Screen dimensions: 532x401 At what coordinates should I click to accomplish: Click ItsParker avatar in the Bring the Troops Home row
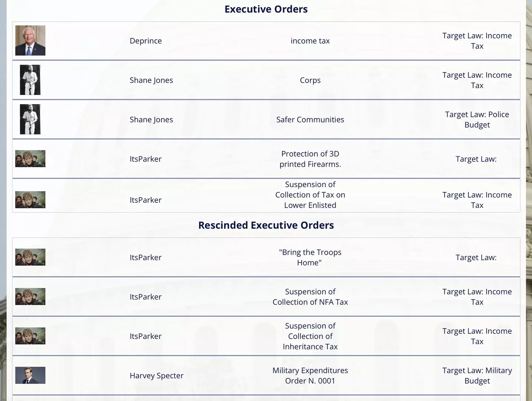tap(30, 257)
